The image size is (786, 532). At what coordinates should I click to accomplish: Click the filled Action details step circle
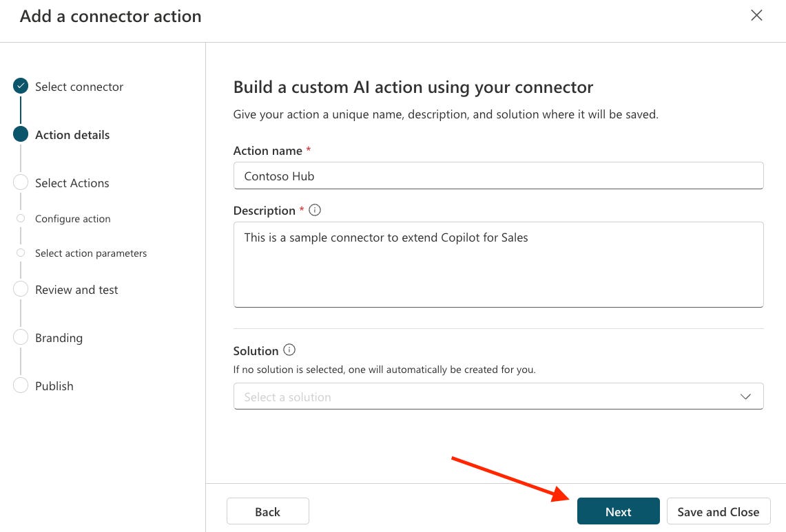(x=21, y=134)
